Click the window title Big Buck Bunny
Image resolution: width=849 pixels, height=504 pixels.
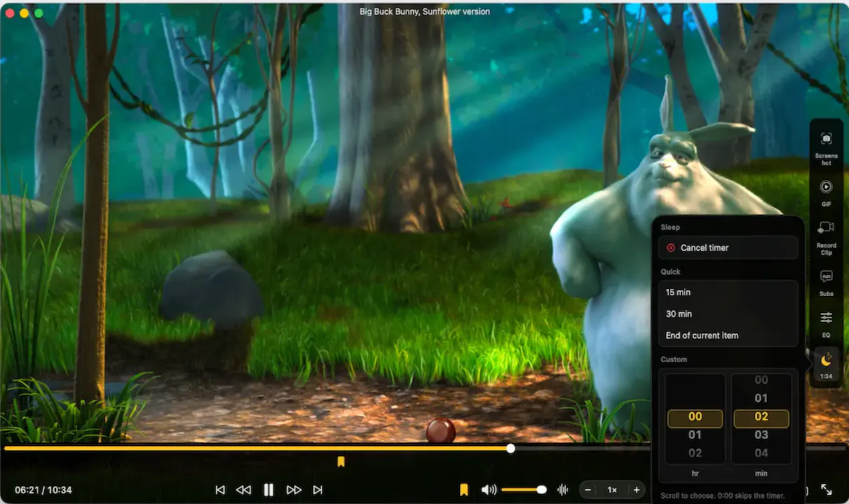pos(424,11)
